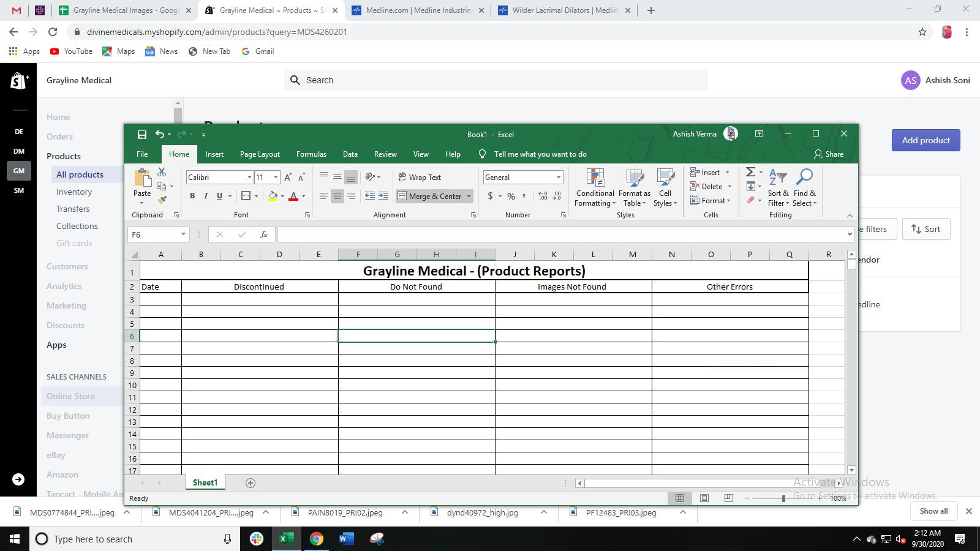Switch to the Page Layout tab
Screen dimensions: 980x551
[x=260, y=154]
